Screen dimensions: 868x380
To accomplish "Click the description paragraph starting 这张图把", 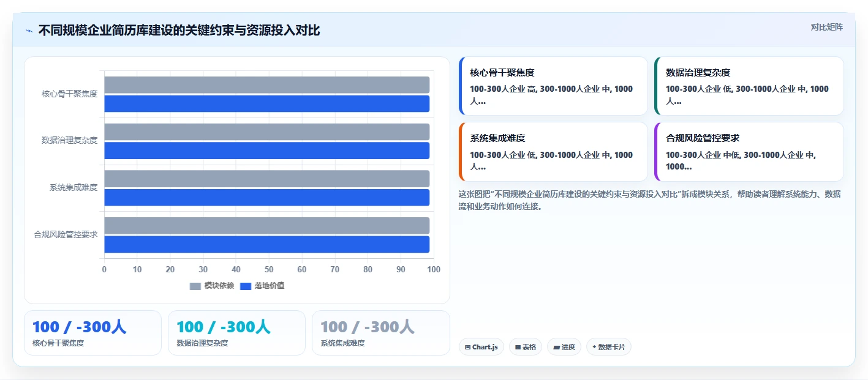I will coord(650,200).
